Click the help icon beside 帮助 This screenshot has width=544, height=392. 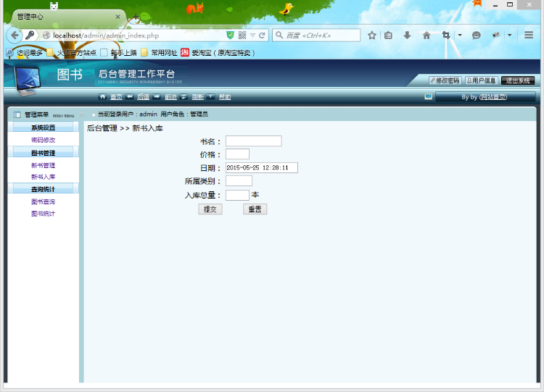[x=211, y=96]
